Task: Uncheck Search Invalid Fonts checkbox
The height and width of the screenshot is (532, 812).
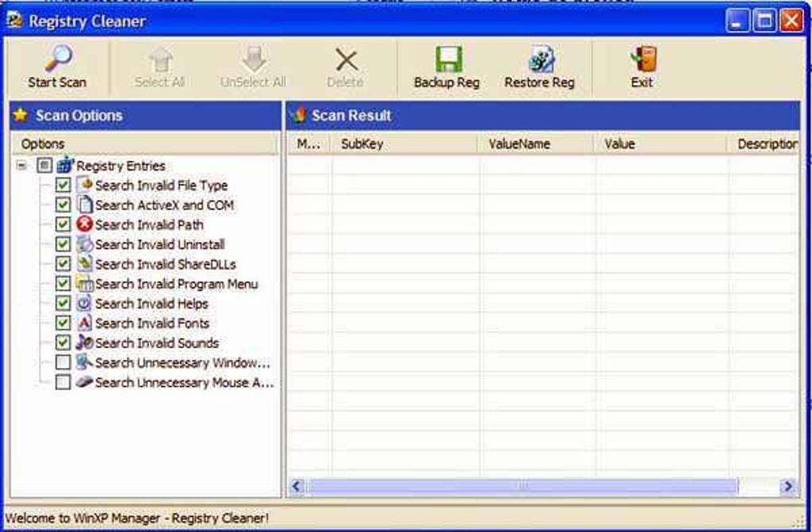Action: (x=63, y=323)
